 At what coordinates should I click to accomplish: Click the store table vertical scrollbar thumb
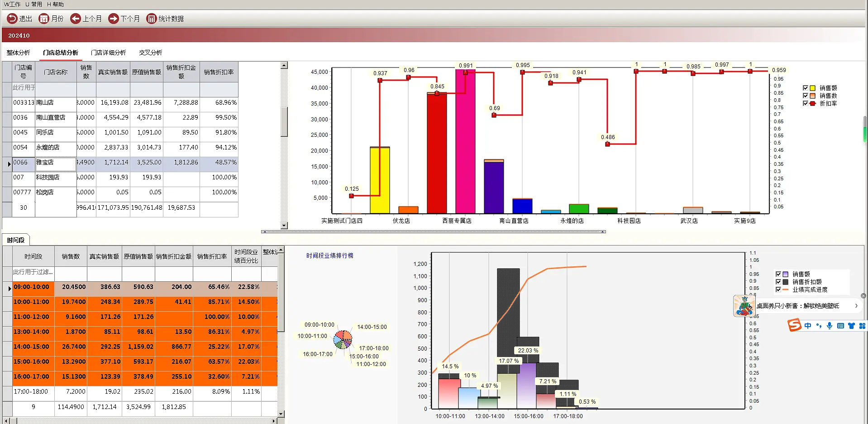pos(284,121)
